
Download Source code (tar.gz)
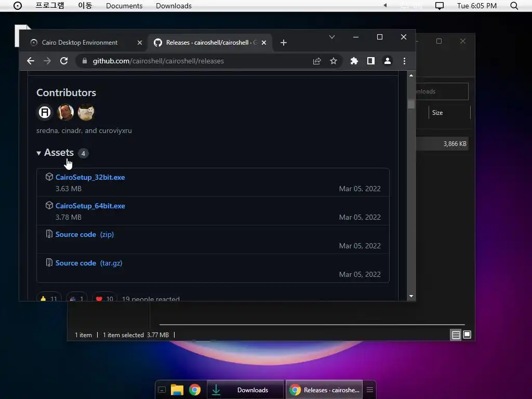[x=89, y=263]
